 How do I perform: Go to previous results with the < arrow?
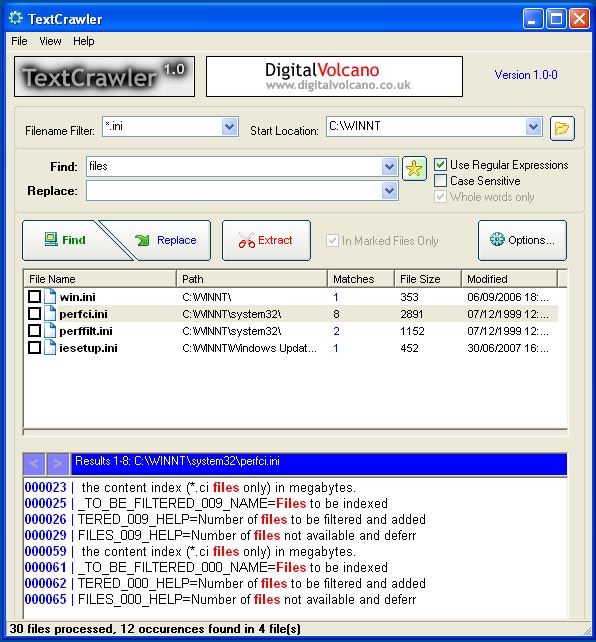[34, 463]
